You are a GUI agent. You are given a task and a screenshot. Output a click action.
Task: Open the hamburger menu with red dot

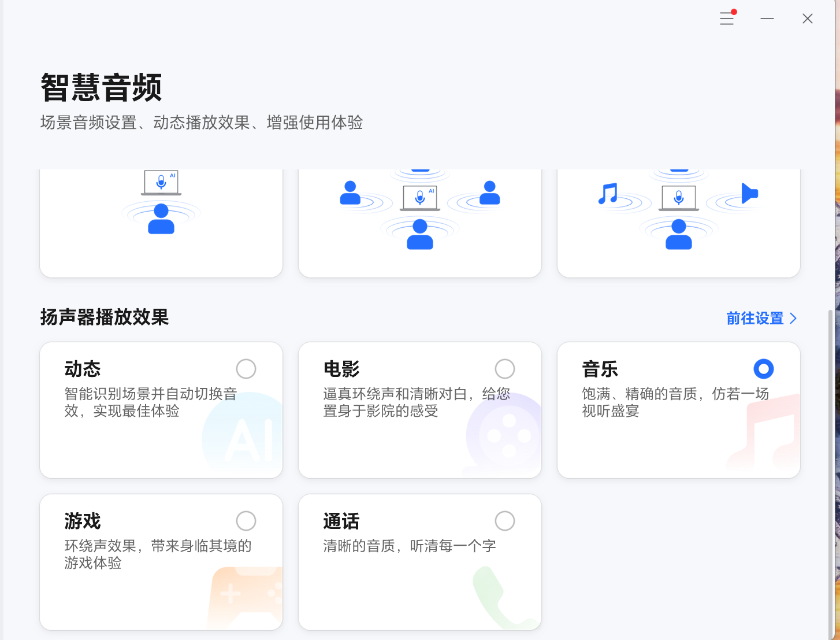pos(727,19)
